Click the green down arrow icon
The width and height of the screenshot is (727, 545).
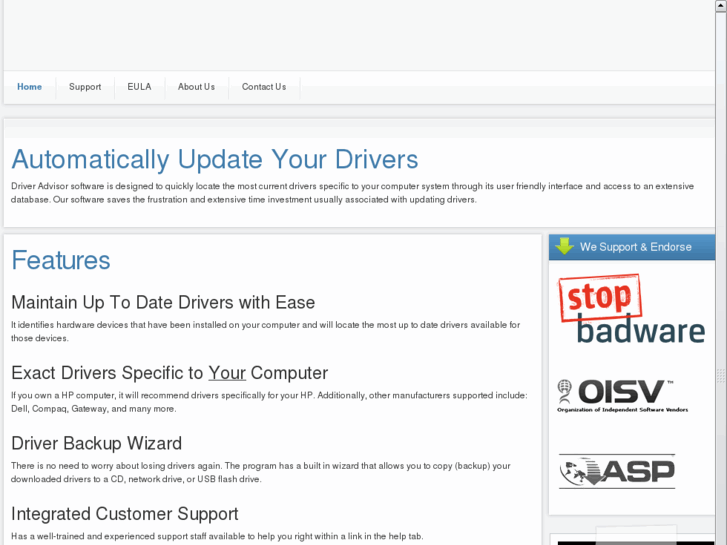[x=564, y=246]
